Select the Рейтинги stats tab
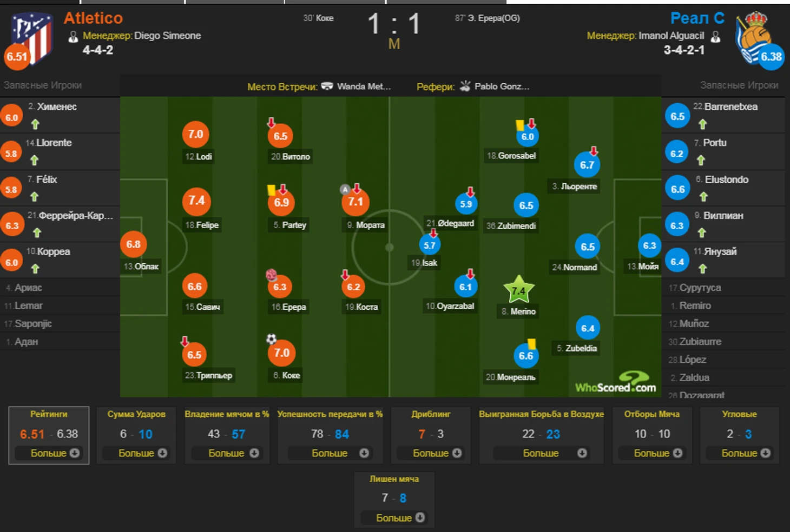 tap(49, 435)
